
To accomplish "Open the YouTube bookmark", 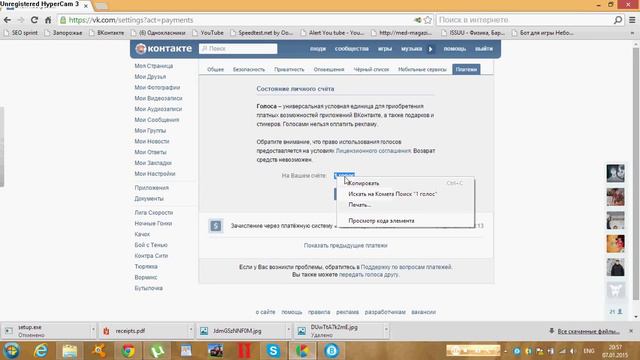I will [208, 33].
